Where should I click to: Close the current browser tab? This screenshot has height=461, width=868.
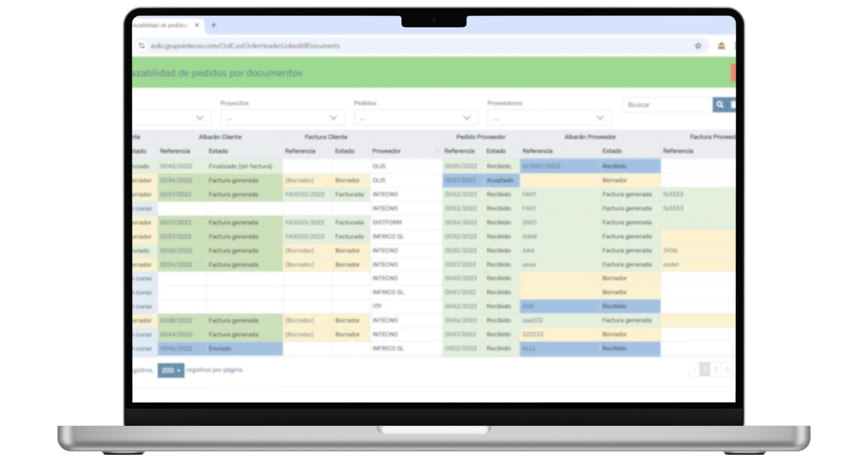point(197,25)
